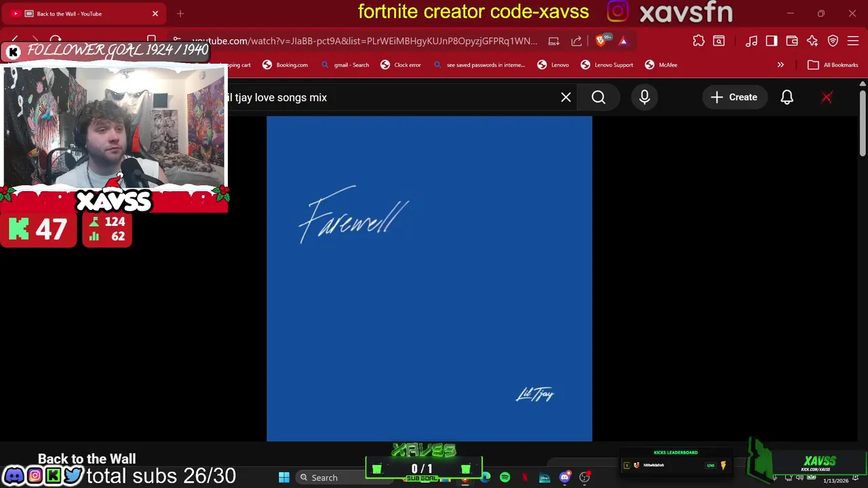
Task: Open the Disney+ taskbar icon
Action: tap(545, 477)
